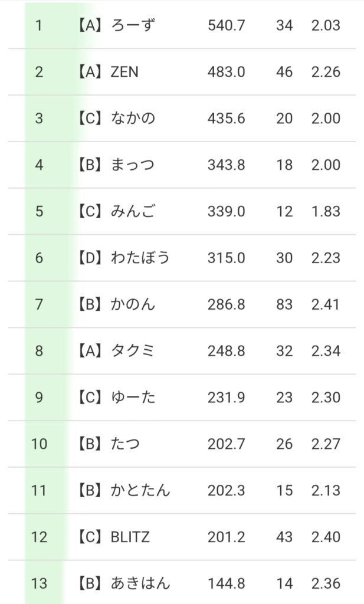Viewport: 364px width, 604px height.
Task: Open the わたぼう player row
Action: (140, 258)
